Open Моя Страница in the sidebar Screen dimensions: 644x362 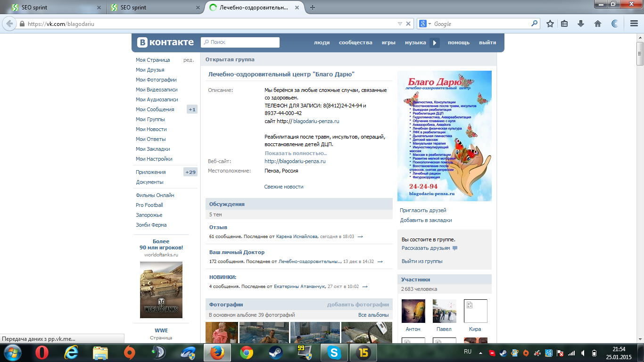point(153,60)
